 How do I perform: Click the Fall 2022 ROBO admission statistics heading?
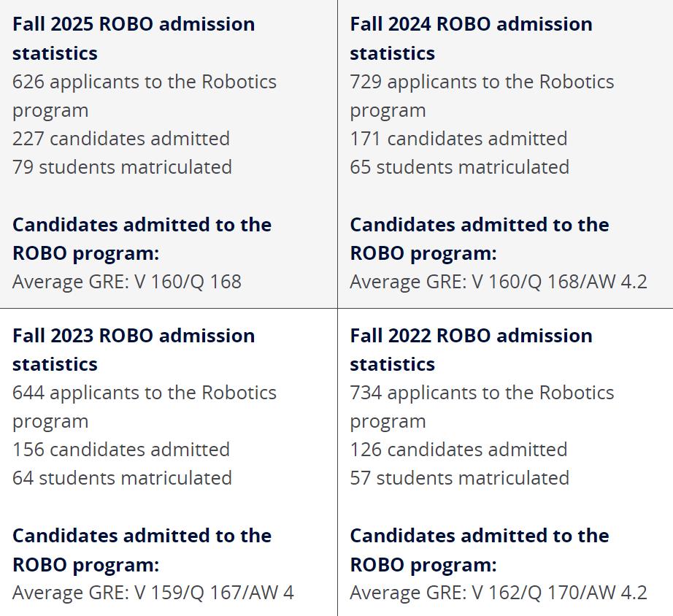click(471, 336)
